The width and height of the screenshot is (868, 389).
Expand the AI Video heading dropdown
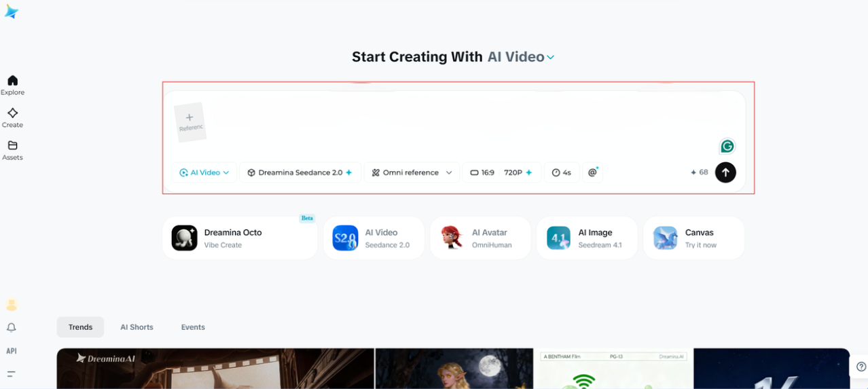[x=521, y=57]
